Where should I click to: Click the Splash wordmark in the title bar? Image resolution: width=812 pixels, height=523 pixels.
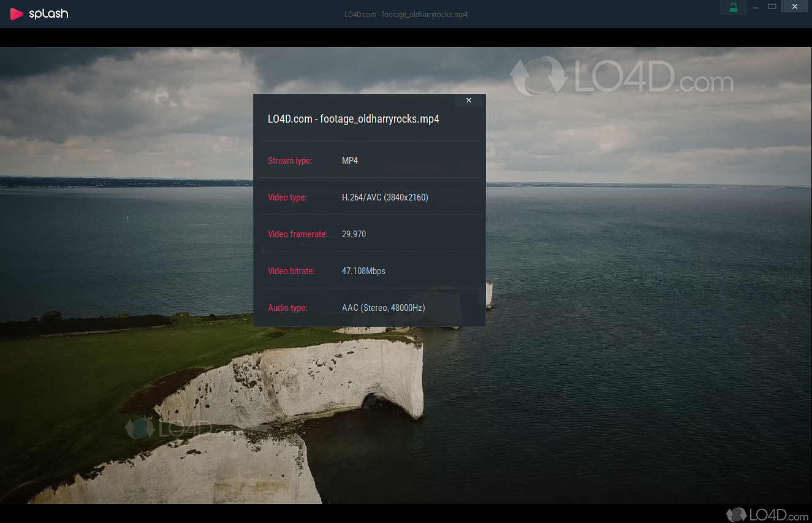(x=47, y=13)
